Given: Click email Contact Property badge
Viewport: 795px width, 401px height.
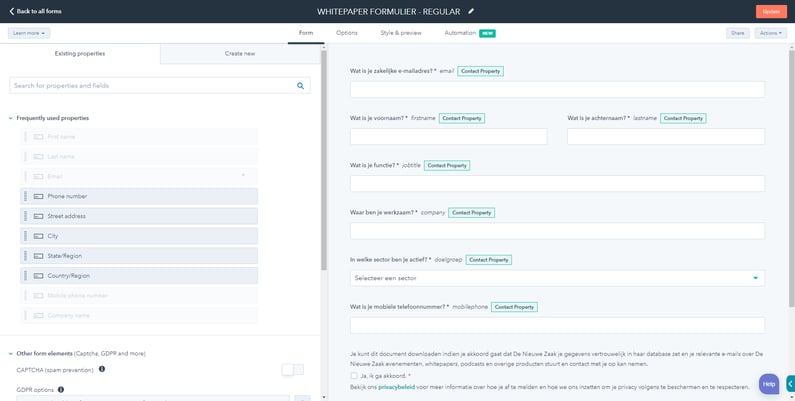Looking at the screenshot, I should pyautogui.click(x=481, y=71).
